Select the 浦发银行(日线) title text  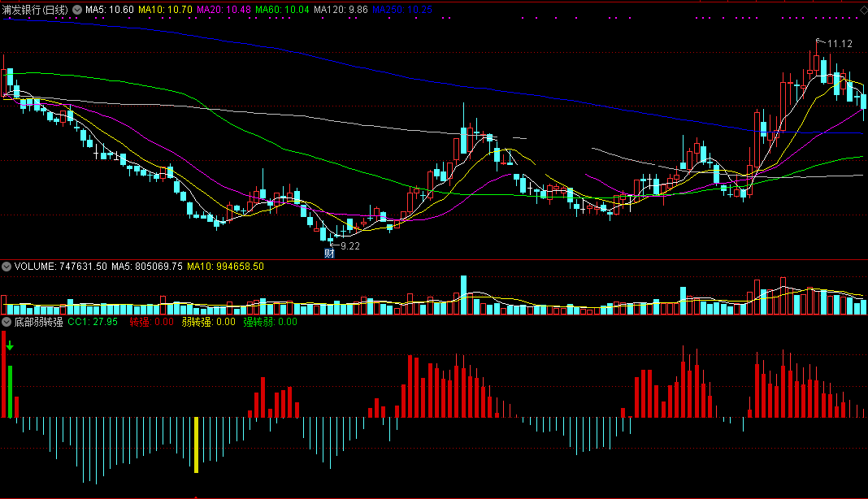(x=36, y=10)
